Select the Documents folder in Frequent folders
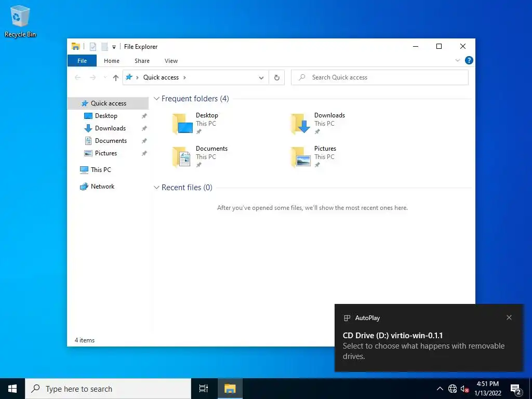532x399 pixels. point(199,157)
